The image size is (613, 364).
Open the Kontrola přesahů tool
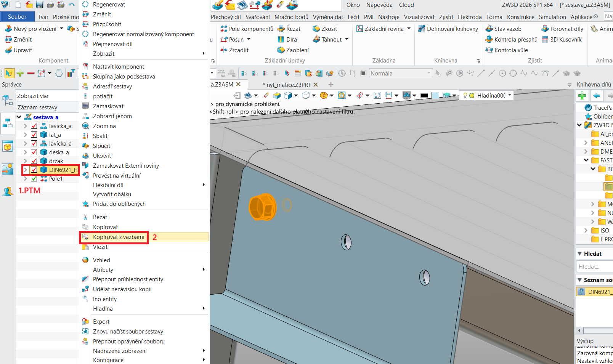pyautogui.click(x=511, y=40)
